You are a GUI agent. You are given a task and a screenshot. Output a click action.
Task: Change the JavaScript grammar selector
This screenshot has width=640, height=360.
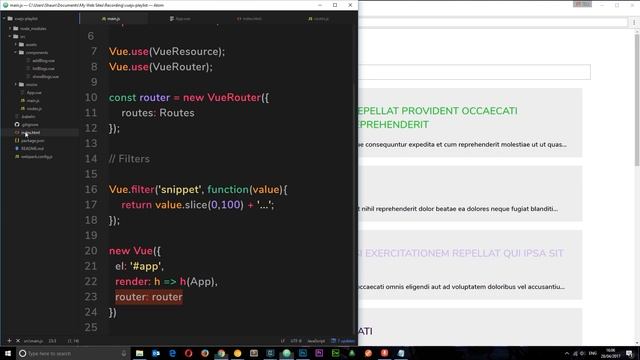click(x=316, y=341)
